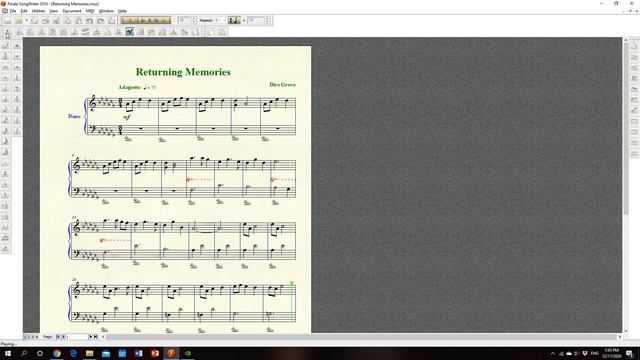Select the mf dynamic marking

click(127, 117)
